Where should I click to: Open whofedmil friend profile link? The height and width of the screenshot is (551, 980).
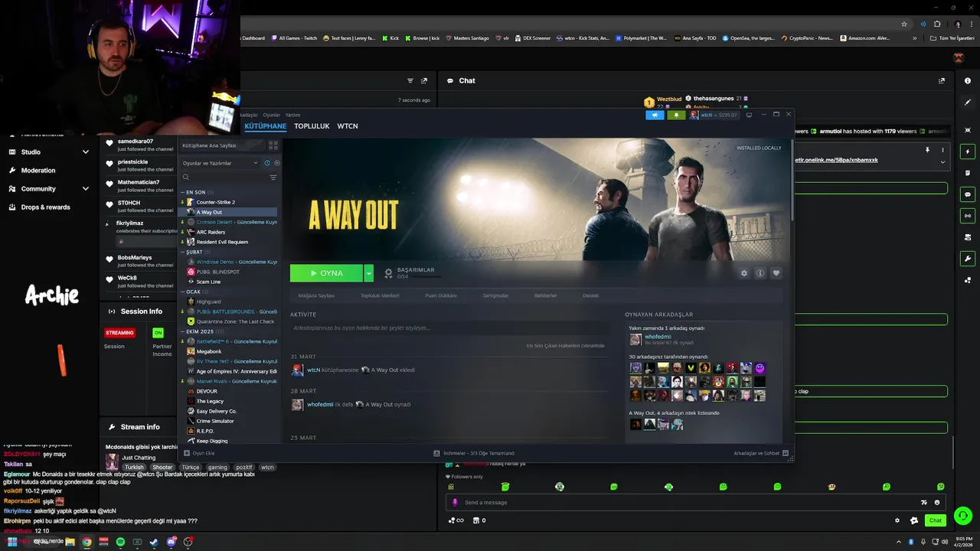click(x=658, y=337)
